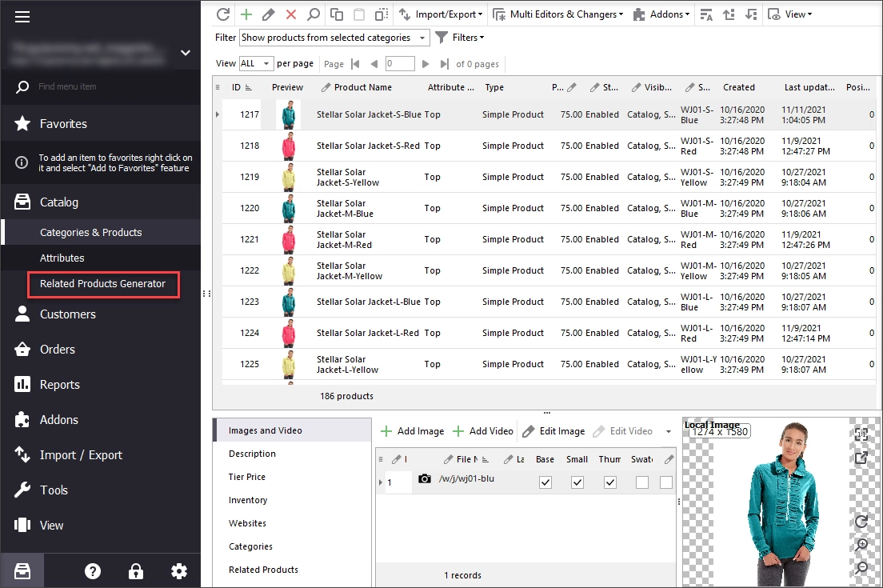Toggle Small image checkbox

[x=577, y=482]
